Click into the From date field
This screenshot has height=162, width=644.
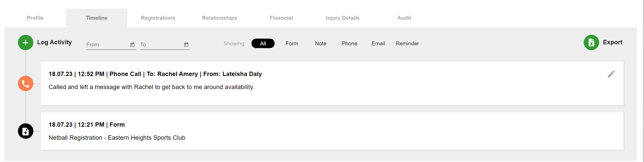tap(108, 45)
